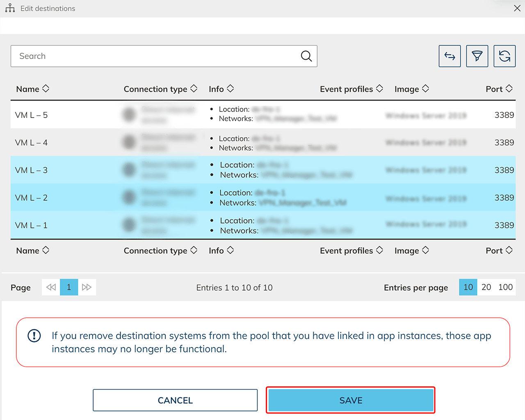Show 100 entries per page

pos(505,287)
